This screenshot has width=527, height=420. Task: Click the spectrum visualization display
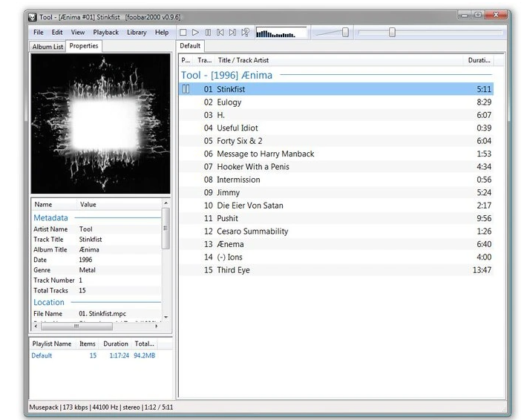[x=281, y=33]
